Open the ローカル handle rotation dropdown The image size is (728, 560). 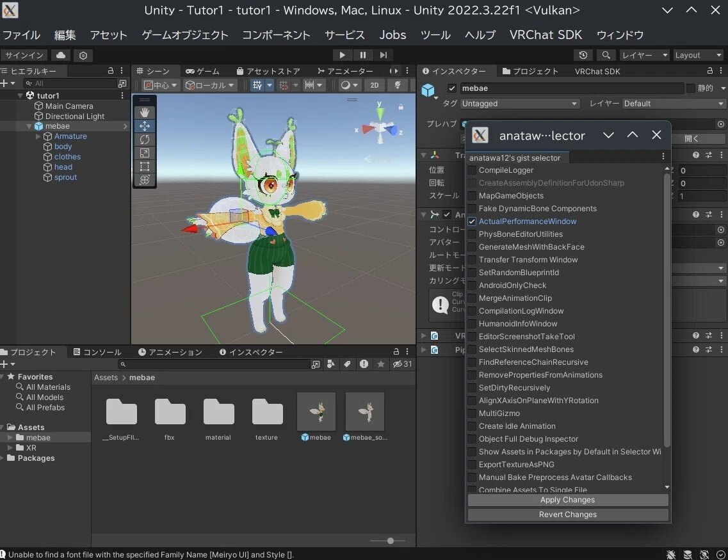210,85
